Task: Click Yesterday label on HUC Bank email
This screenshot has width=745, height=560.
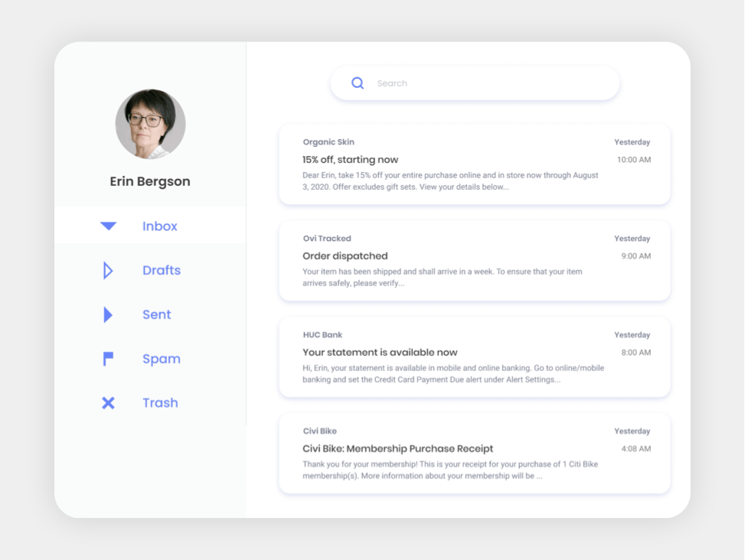Action: [632, 334]
